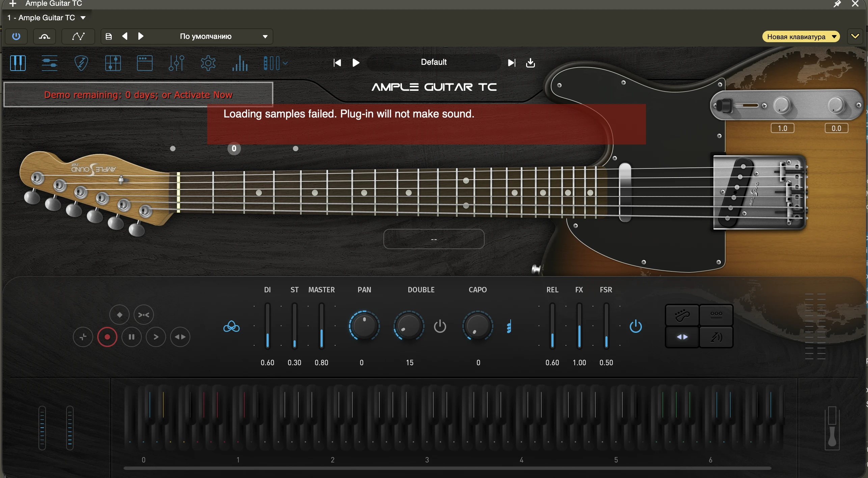Go to previous host preset
868x478 pixels.
click(125, 36)
